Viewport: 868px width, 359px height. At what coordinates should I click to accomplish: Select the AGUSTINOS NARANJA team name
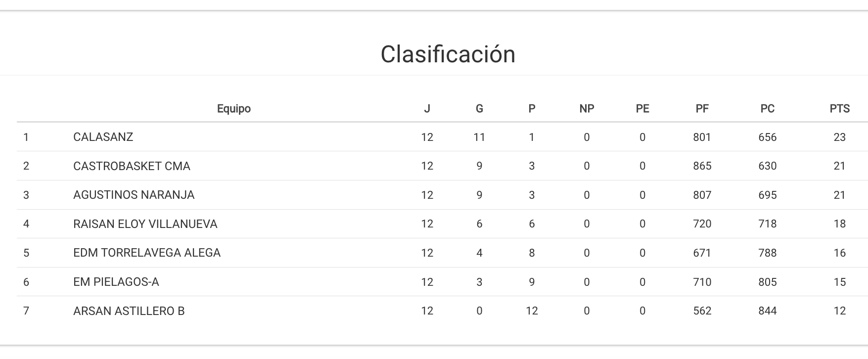(134, 195)
